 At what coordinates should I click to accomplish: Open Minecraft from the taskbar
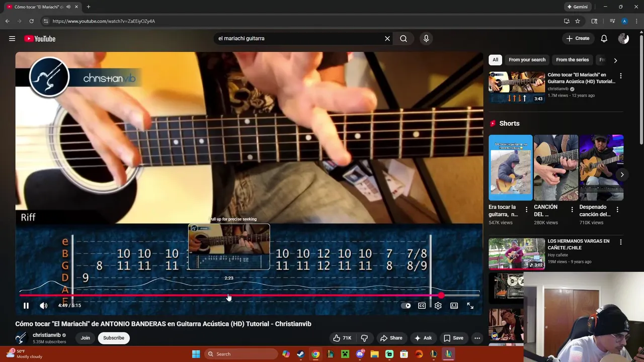(345, 354)
